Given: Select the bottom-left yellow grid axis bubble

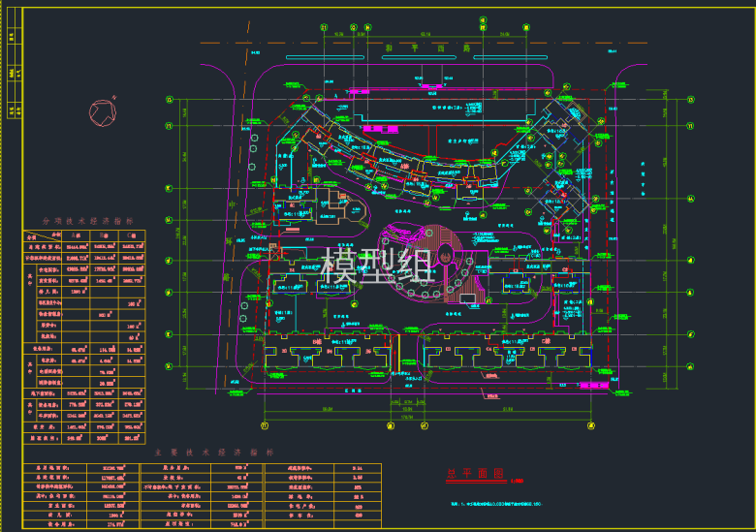Looking at the screenshot, I should [263, 425].
